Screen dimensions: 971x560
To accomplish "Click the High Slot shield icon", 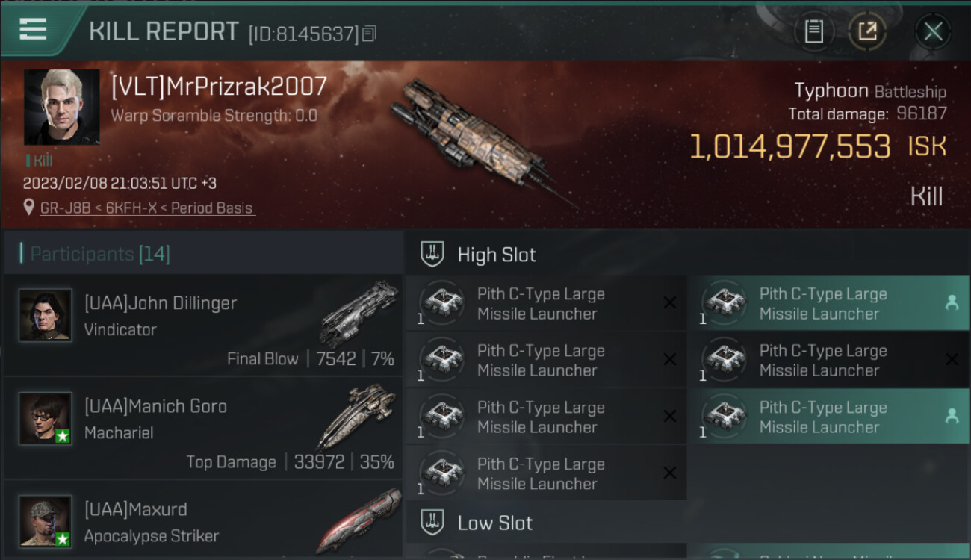I will (x=432, y=254).
